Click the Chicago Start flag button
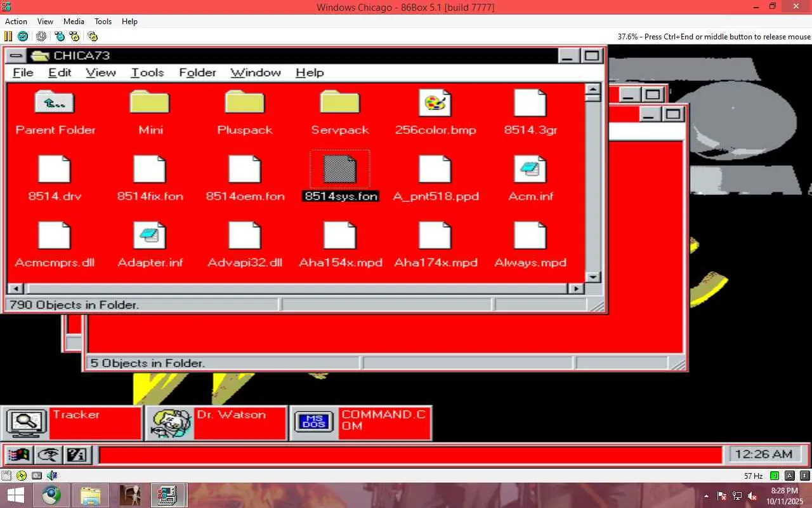The height and width of the screenshot is (508, 812). 19,455
